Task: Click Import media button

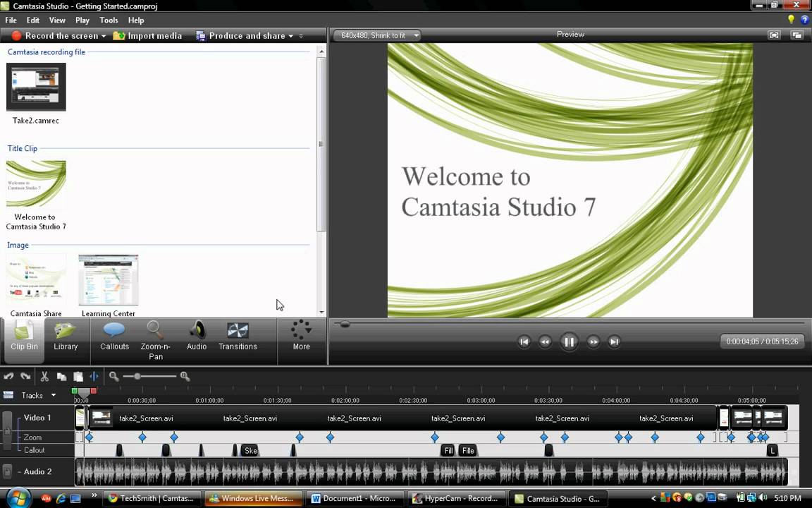Action: (147, 36)
